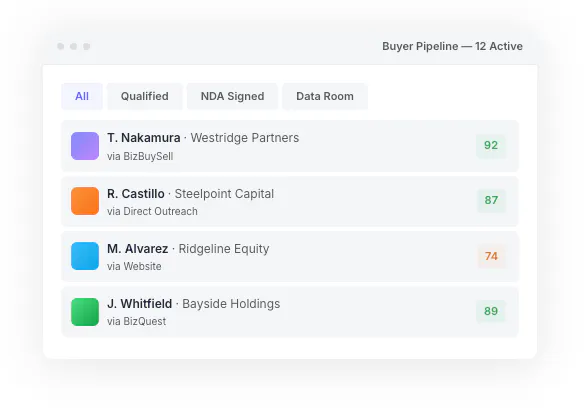Click the Westridge Partners company name

(245, 138)
